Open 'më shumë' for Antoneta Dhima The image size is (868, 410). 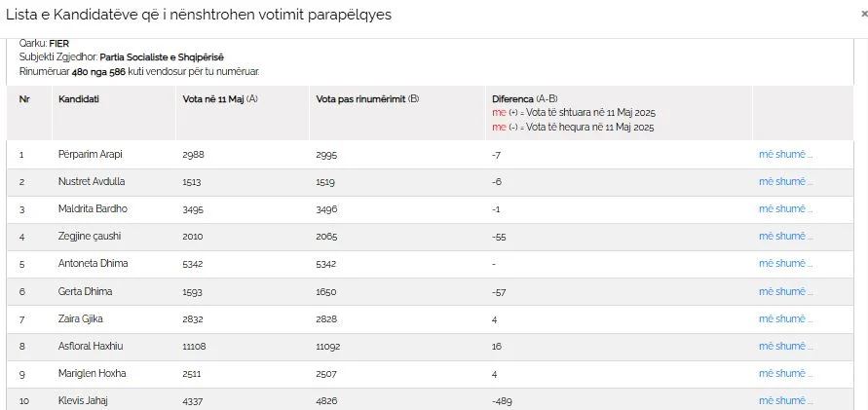click(785, 264)
